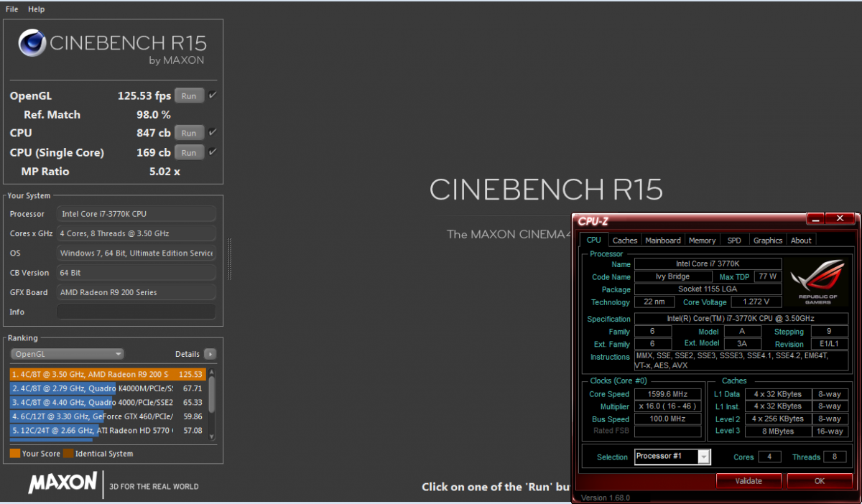Click the Processor field showing Intel Core i7-3770K
Viewport: 862px width, 504px height.
(x=136, y=214)
